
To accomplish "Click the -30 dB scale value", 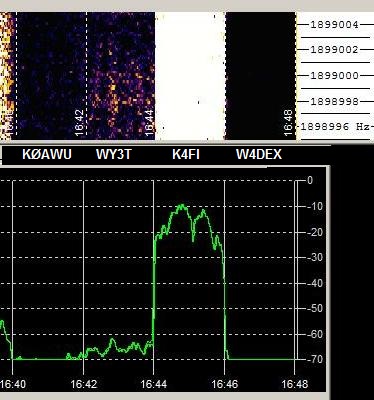I will tap(315, 257).
